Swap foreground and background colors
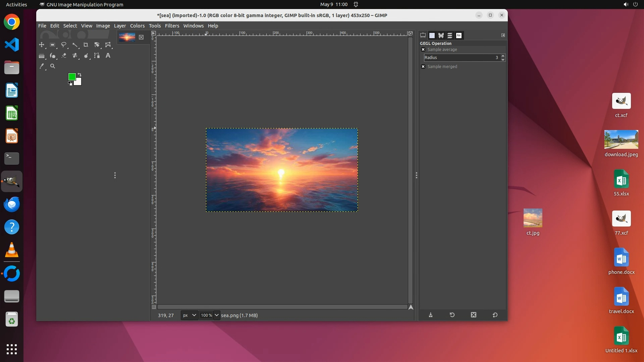This screenshot has width=644, height=362. tap(79, 75)
